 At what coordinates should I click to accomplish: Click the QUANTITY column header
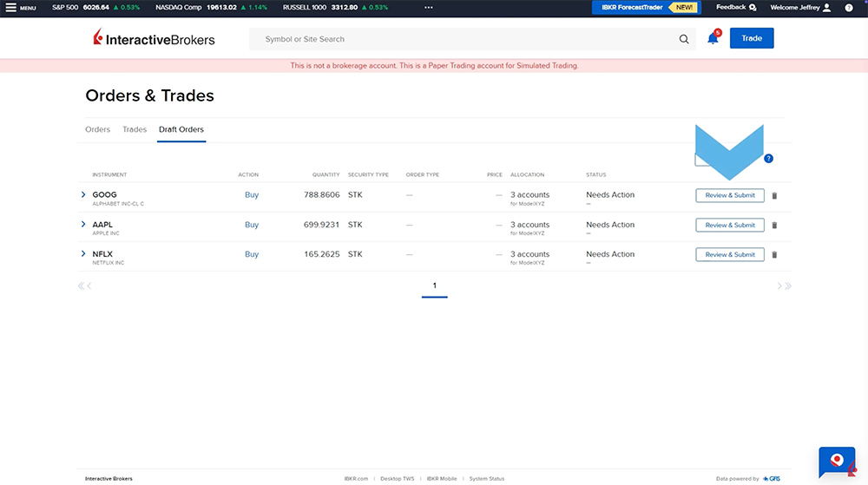[325, 174]
